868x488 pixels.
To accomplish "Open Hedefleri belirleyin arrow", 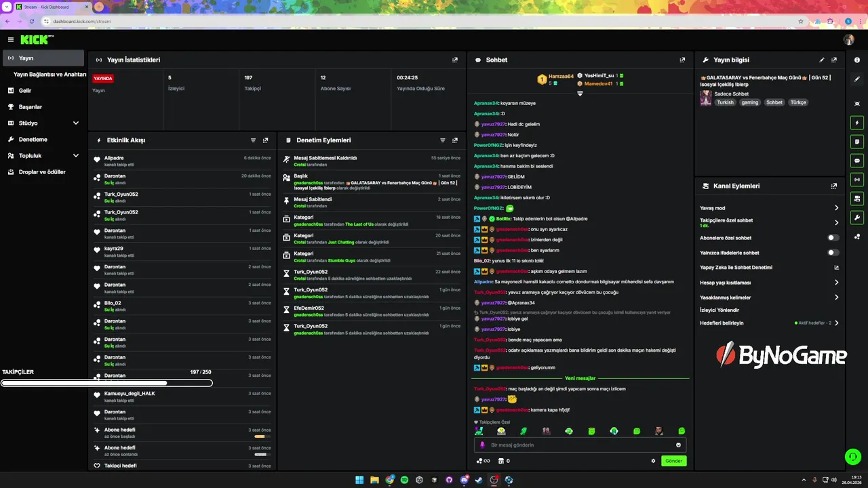I will click(x=836, y=323).
